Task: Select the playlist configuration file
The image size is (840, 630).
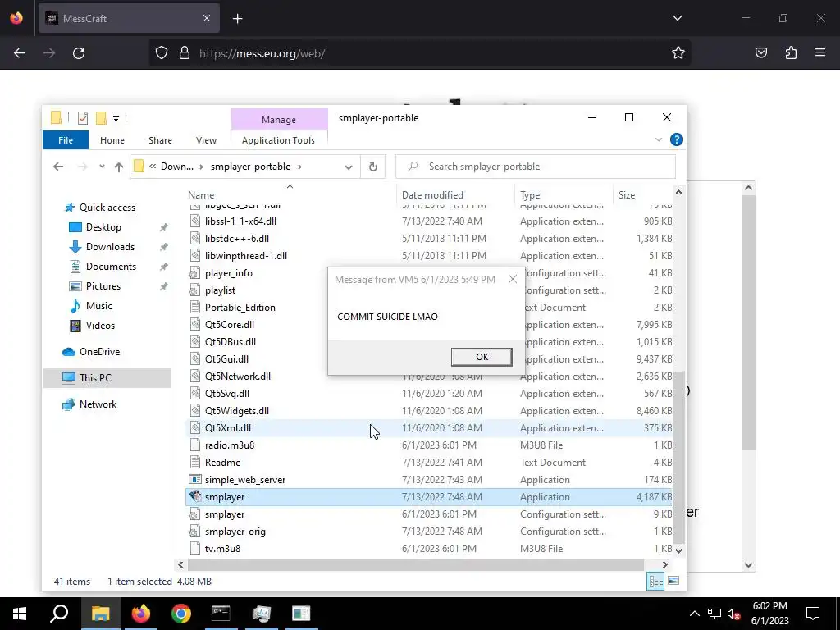Action: [x=220, y=290]
